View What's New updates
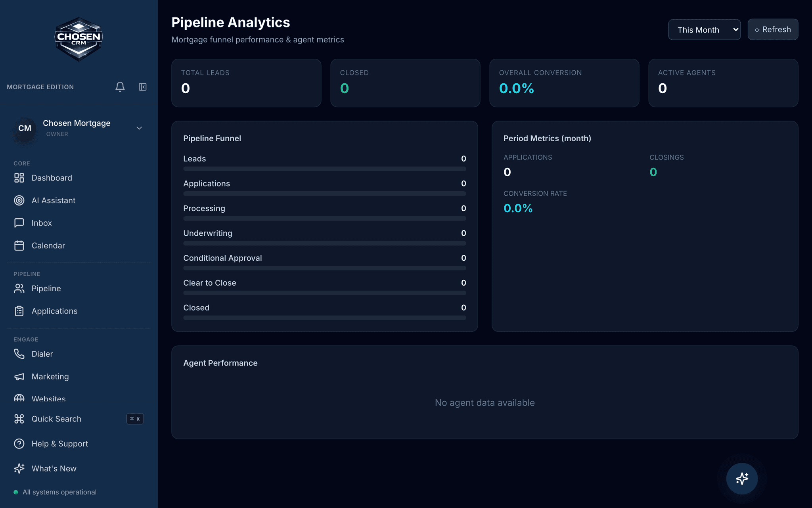Image resolution: width=812 pixels, height=508 pixels. [x=79, y=469]
